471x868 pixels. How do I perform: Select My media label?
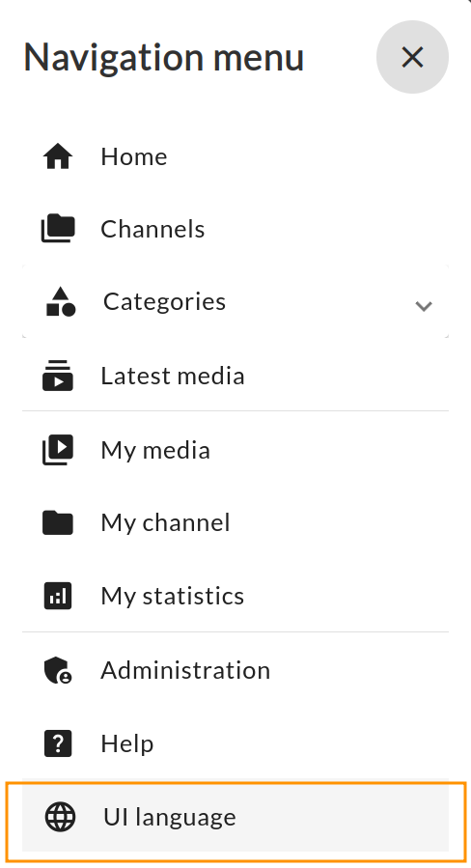click(155, 450)
